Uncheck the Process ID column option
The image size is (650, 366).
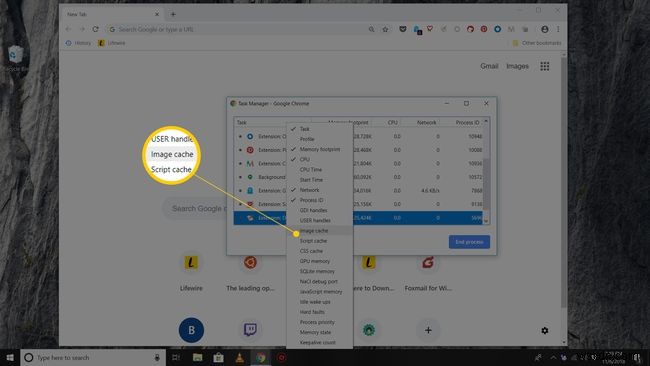(320, 200)
